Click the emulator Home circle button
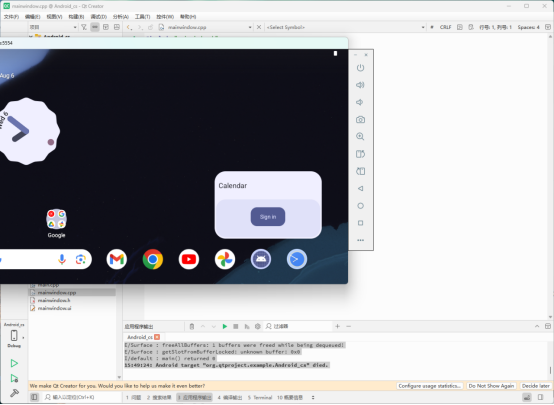The image size is (554, 405). [360, 206]
